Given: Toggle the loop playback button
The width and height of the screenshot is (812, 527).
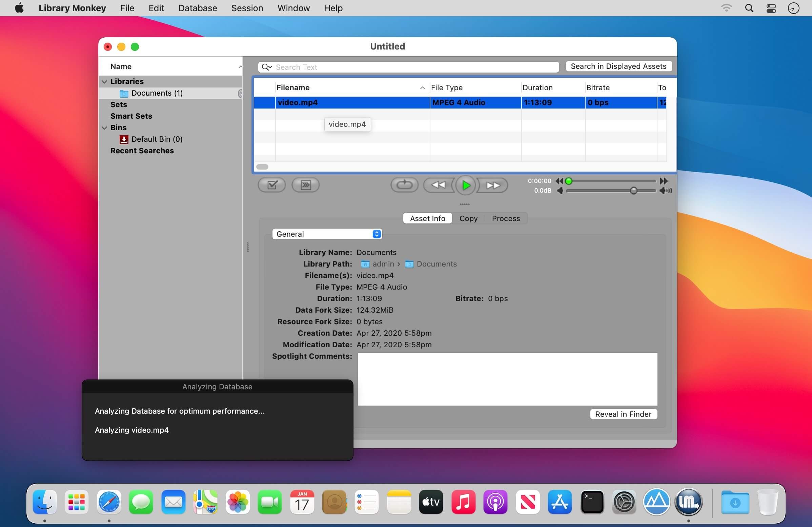Looking at the screenshot, I should tap(404, 185).
